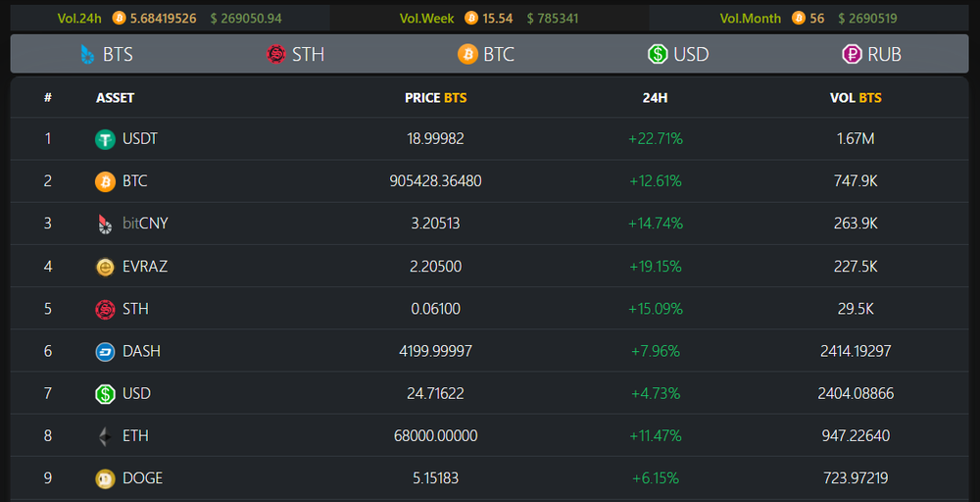This screenshot has width=980, height=502.
Task: Click the ETH price 68000.00000
Action: click(x=436, y=435)
